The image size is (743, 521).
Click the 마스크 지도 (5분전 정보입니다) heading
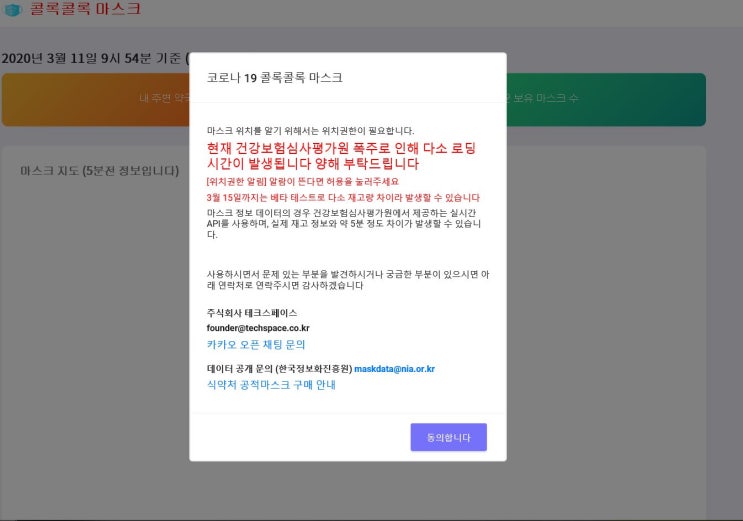coord(100,171)
